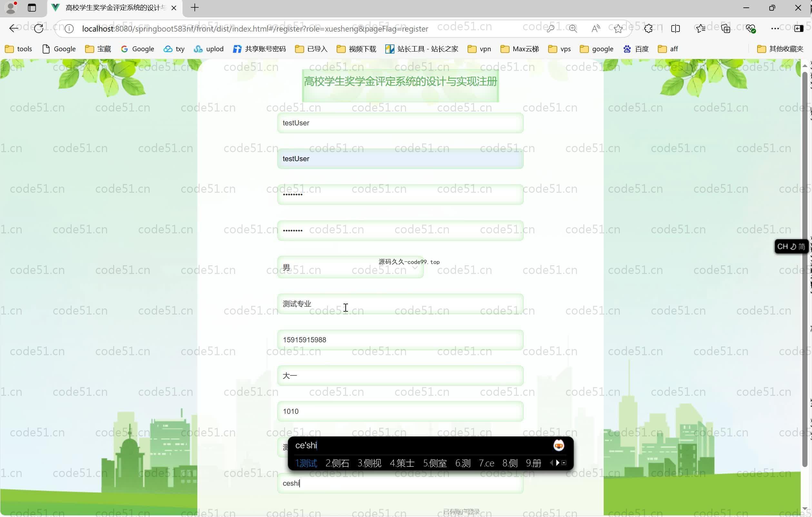
Task: Open the 已导入 bookmark folder
Action: pos(311,49)
